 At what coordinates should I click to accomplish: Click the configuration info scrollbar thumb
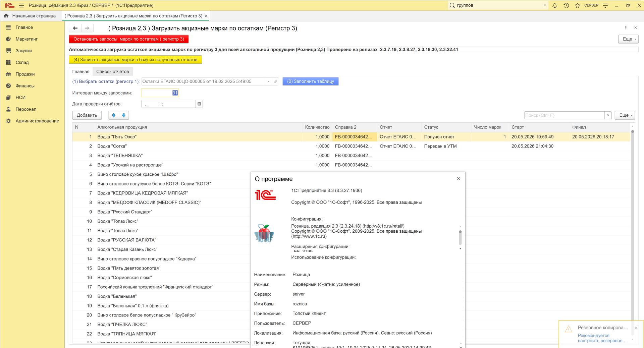point(460,237)
